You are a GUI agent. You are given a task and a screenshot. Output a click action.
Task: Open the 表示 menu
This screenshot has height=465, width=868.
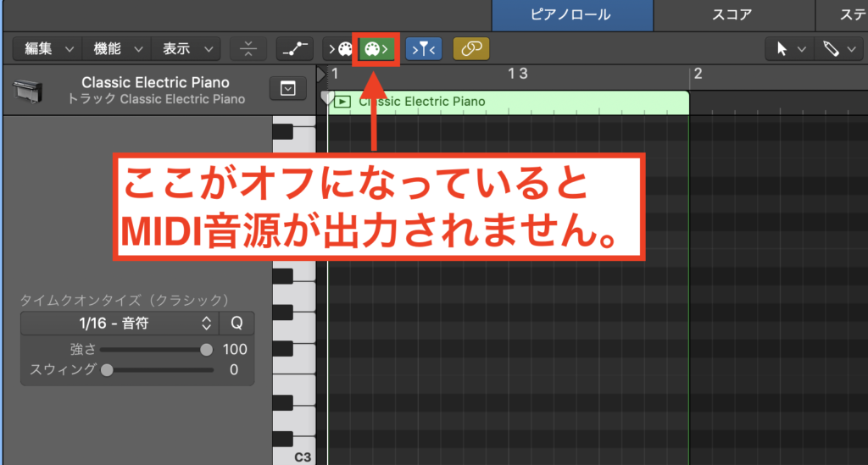point(186,49)
